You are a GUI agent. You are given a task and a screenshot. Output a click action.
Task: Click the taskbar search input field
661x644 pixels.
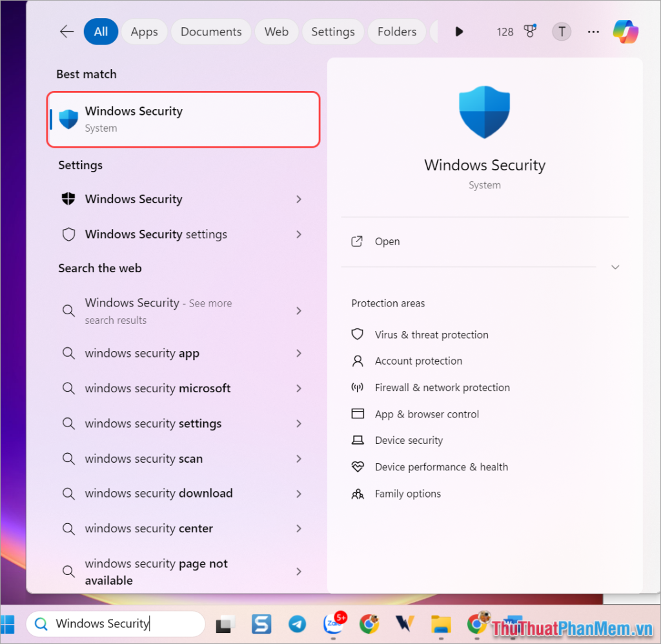116,624
